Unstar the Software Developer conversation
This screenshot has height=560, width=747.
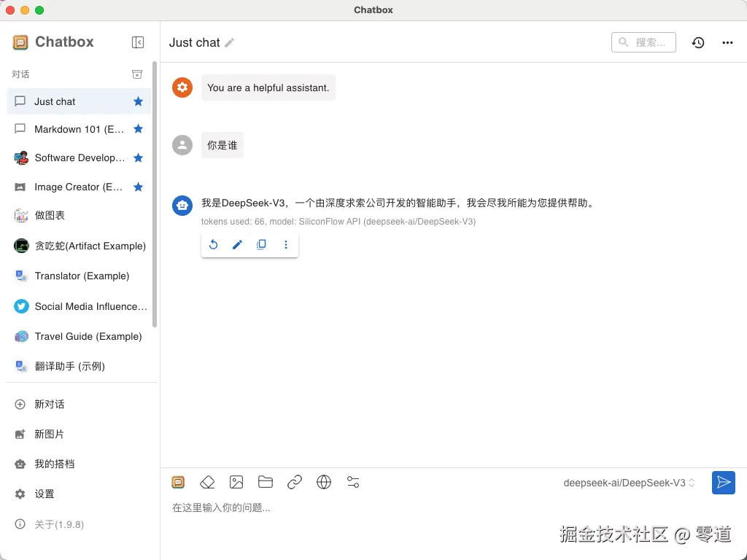pyautogui.click(x=138, y=158)
